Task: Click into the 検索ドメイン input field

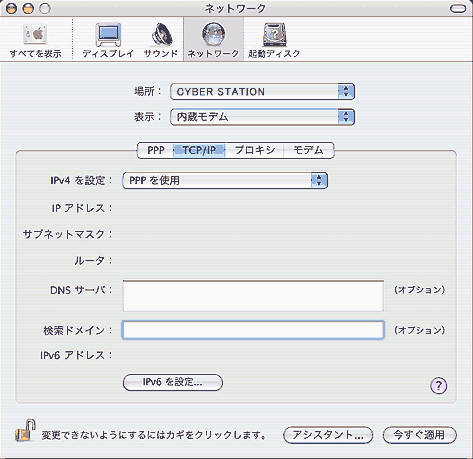Action: coord(253,330)
